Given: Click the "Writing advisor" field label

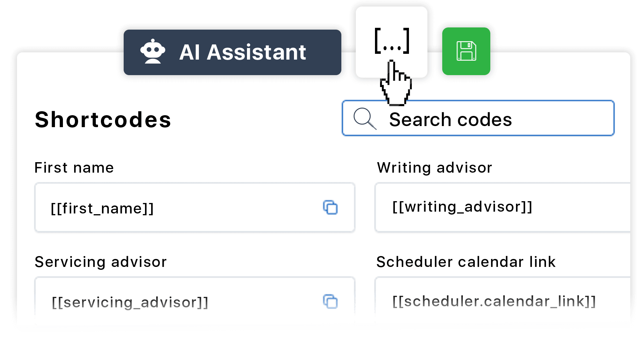Looking at the screenshot, I should [x=434, y=168].
